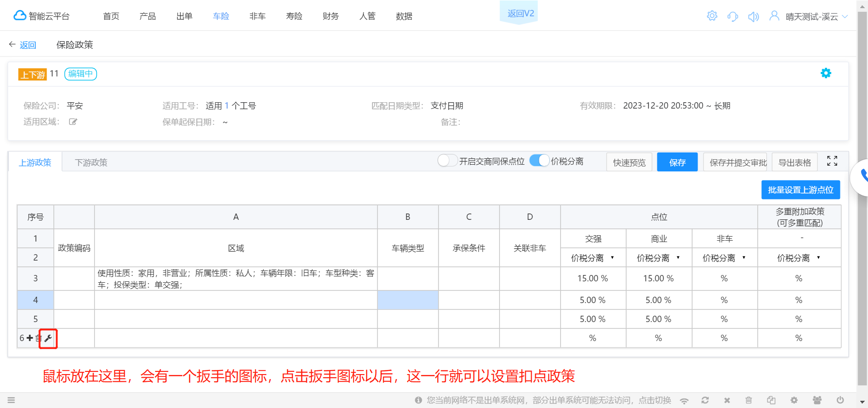This screenshot has width=868, height=408.
Task: Click the 1 in 适用 1 个工号
Action: pos(227,106)
